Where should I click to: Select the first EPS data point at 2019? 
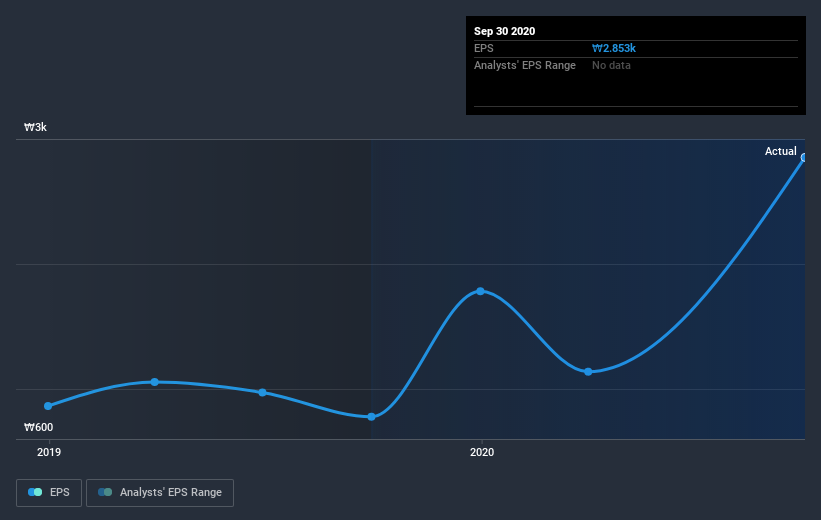pos(48,406)
